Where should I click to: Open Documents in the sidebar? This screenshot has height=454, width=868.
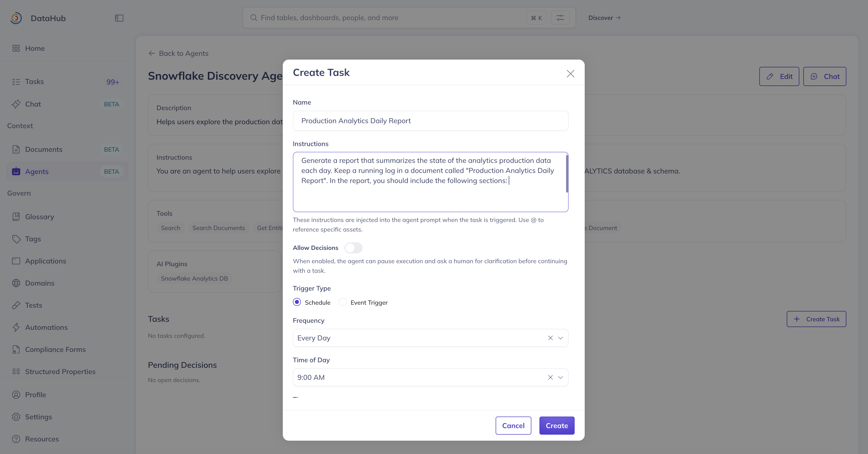pyautogui.click(x=44, y=150)
